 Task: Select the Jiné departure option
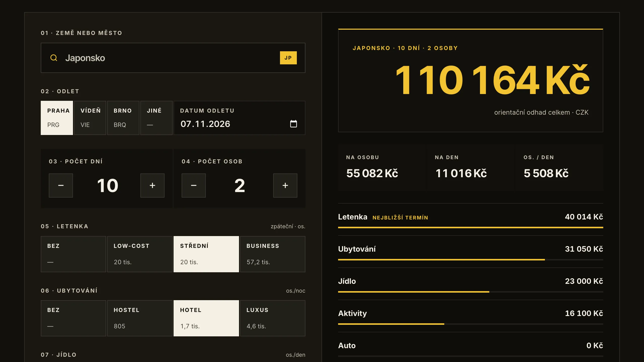pos(156,118)
